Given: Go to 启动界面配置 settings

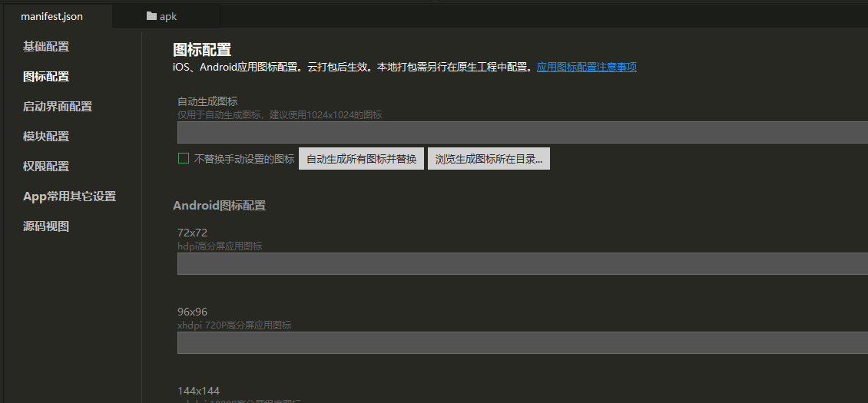Looking at the screenshot, I should point(58,106).
